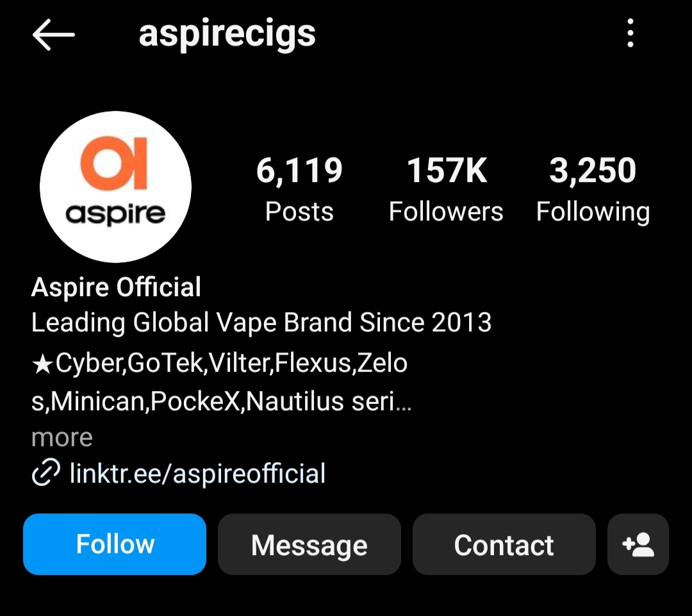The image size is (692, 616).
Task: Open linktr.ee/aspireofficial link
Action: (x=198, y=473)
